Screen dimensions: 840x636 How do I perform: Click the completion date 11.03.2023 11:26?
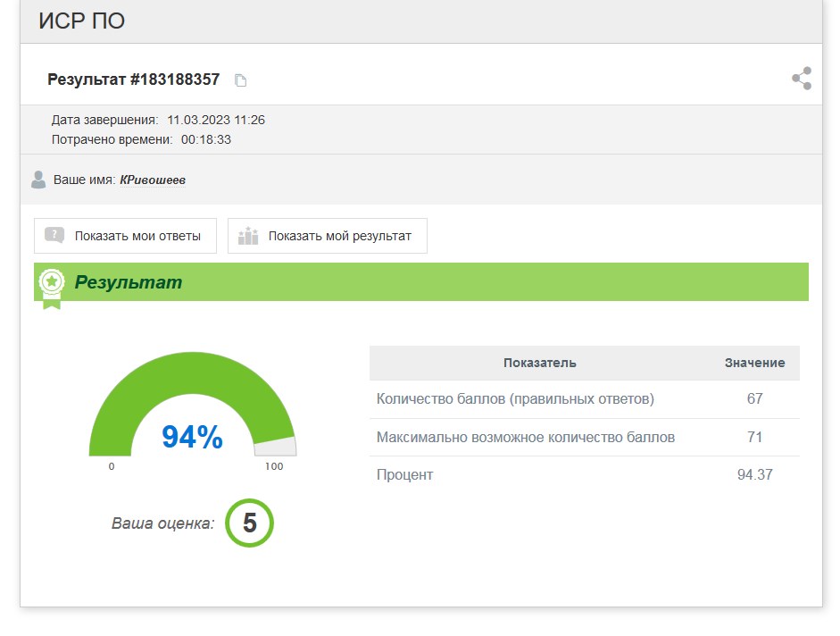pyautogui.click(x=216, y=120)
